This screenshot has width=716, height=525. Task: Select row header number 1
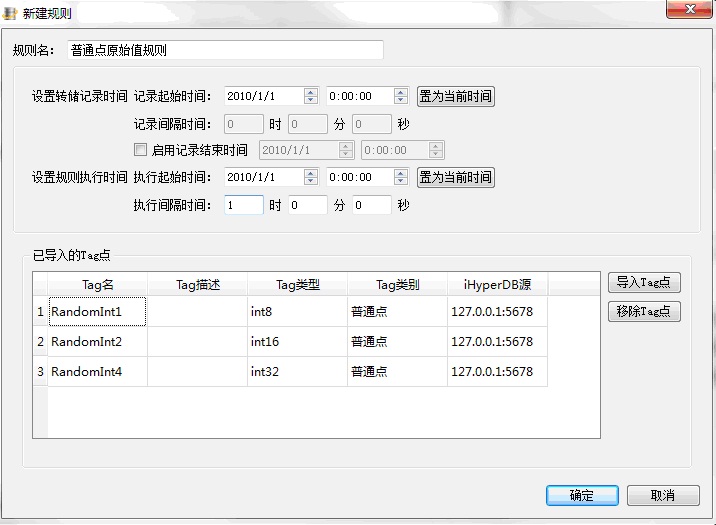click(40, 311)
